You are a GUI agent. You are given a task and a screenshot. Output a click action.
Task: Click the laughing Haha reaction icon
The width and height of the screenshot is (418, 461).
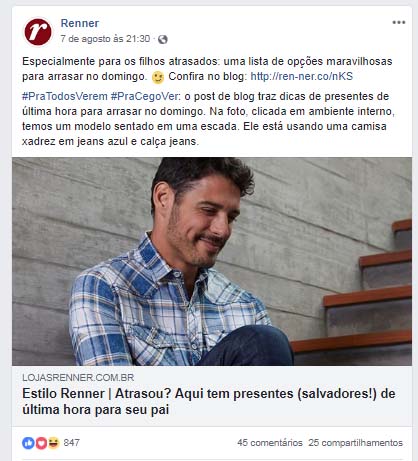coord(53,443)
